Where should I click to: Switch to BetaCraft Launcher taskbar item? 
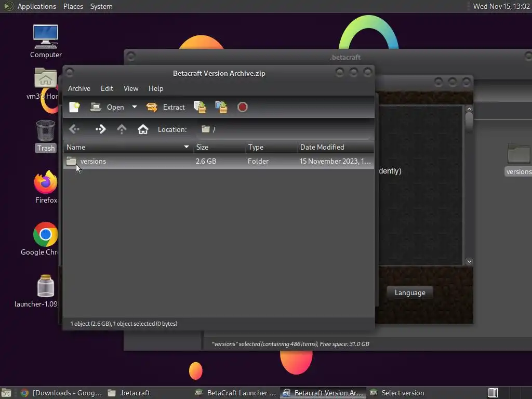pyautogui.click(x=235, y=393)
